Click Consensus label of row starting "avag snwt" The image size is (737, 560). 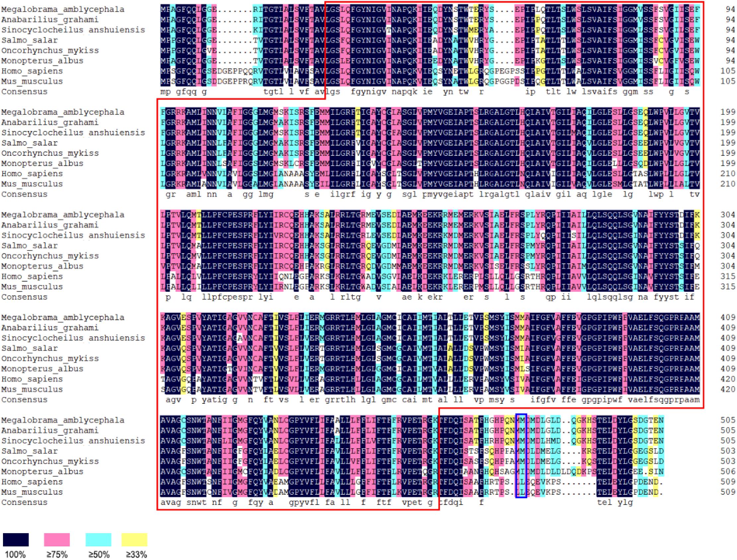pos(24,502)
